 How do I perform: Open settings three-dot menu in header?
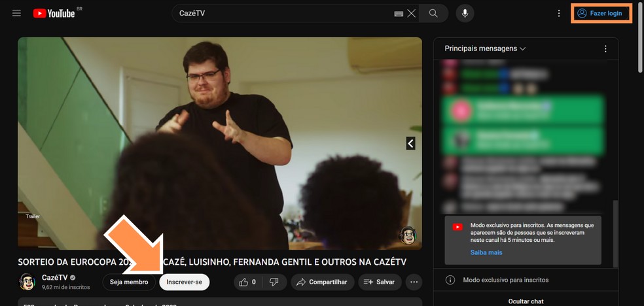point(558,13)
